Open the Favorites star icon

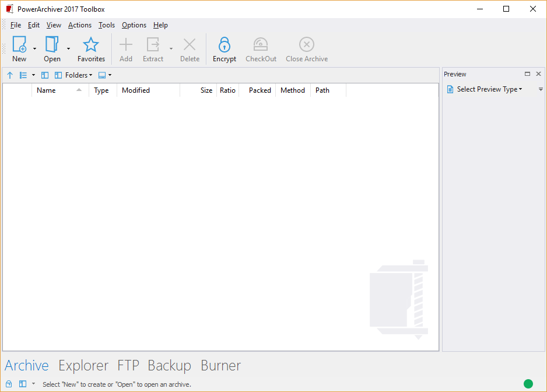[91, 45]
